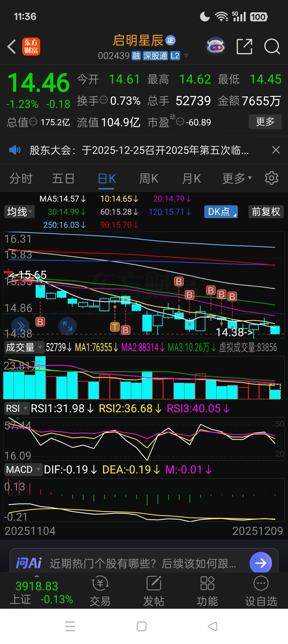
Task: Tap the announcement speaker icon
Action: point(14,150)
